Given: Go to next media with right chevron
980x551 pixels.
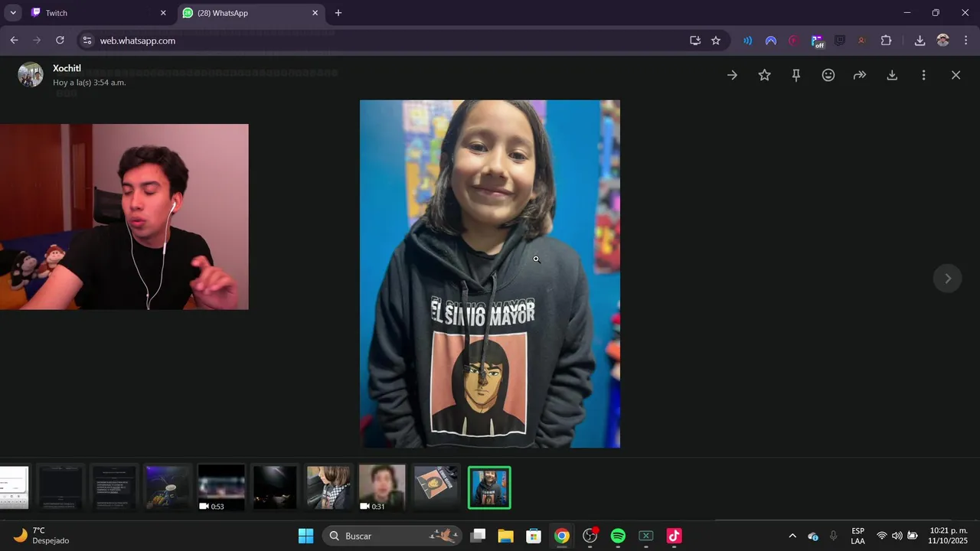Looking at the screenshot, I should (x=947, y=279).
